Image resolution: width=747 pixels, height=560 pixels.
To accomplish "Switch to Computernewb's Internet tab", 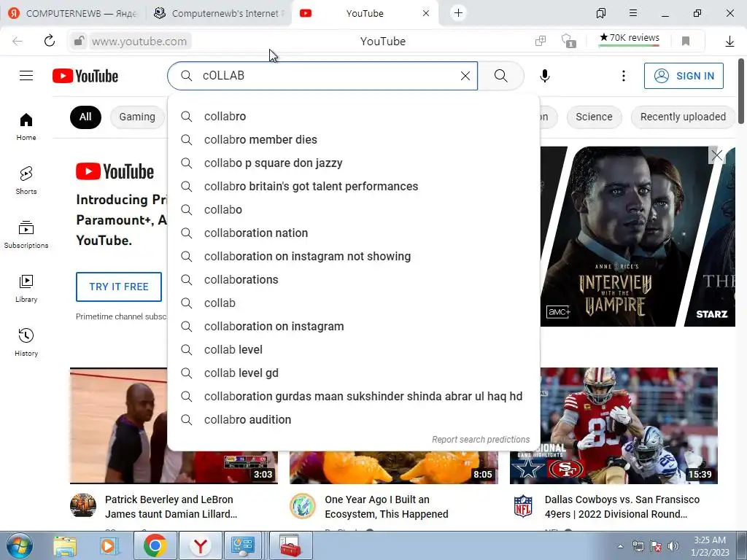I will (x=219, y=13).
